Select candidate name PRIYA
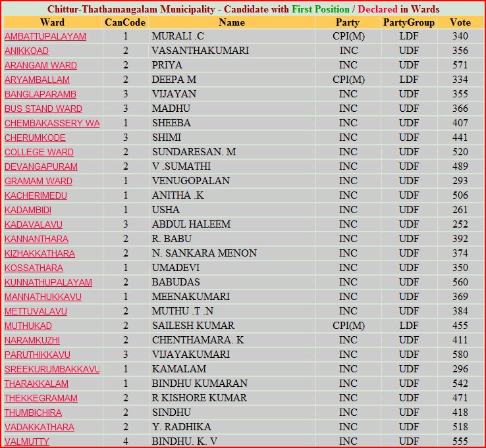The height and width of the screenshot is (448, 486). pyautogui.click(x=167, y=65)
